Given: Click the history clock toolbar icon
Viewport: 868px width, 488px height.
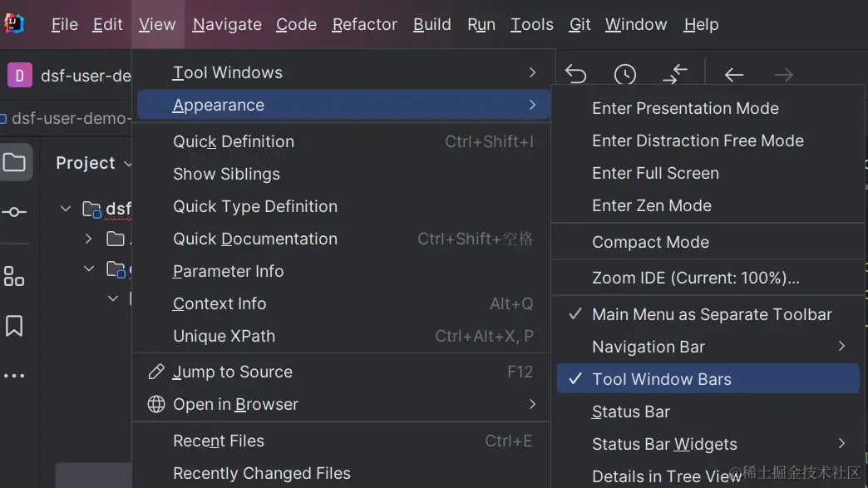Looking at the screenshot, I should (x=625, y=75).
